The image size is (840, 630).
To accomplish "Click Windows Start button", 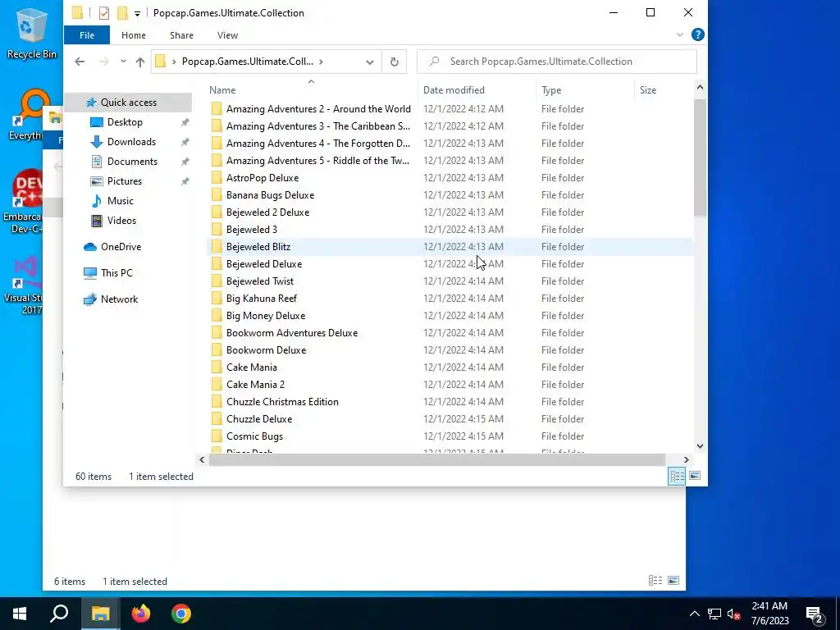I will [x=20, y=614].
